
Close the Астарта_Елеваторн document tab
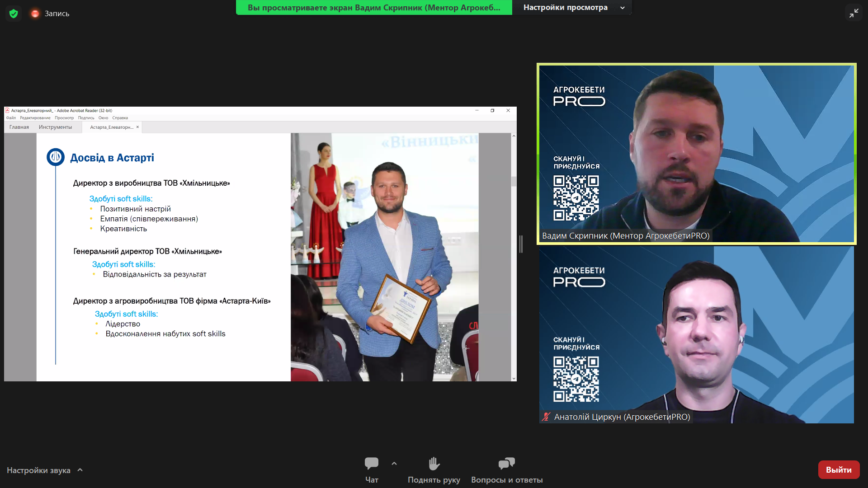click(137, 127)
